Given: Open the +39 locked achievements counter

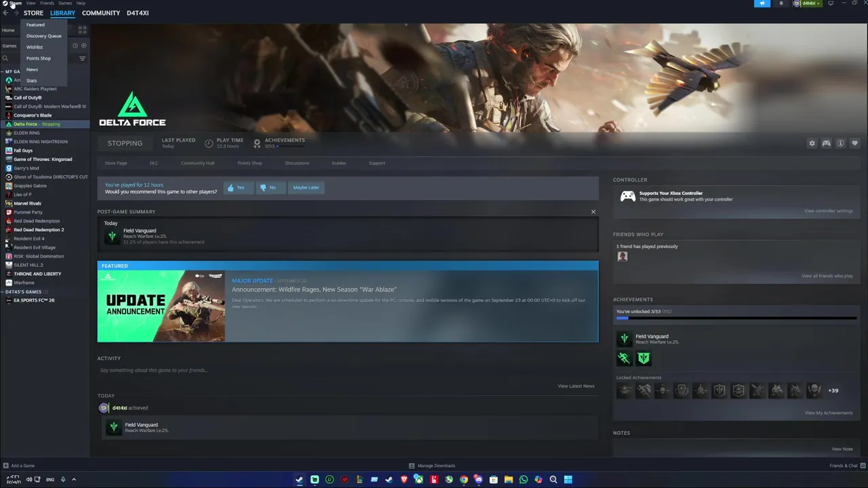Looking at the screenshot, I should point(833,390).
